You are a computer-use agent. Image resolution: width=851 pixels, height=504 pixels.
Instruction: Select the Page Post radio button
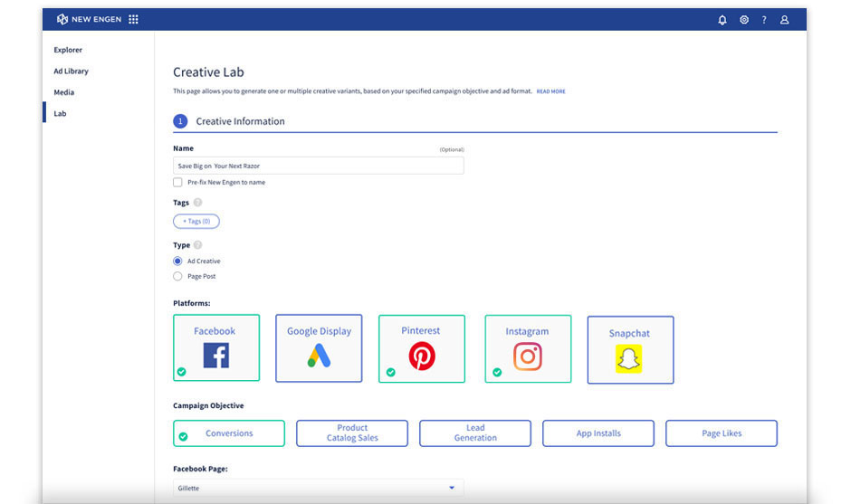point(177,276)
